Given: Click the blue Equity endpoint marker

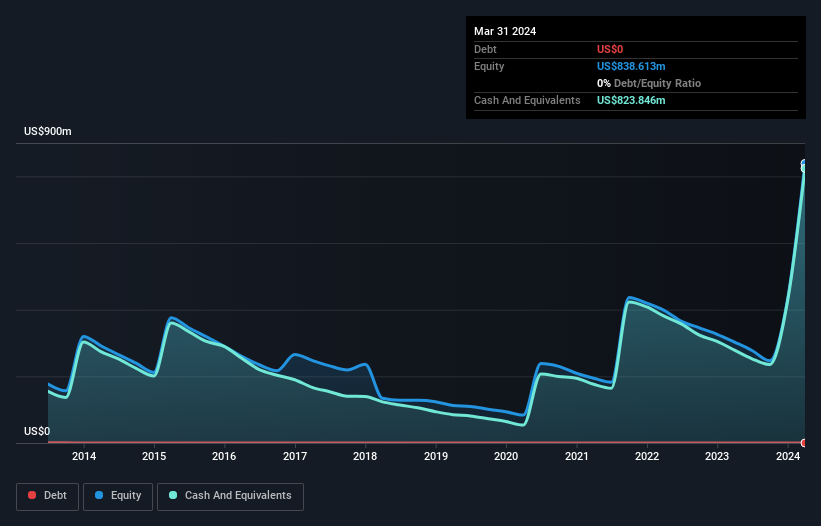Looking at the screenshot, I should coord(804,163).
